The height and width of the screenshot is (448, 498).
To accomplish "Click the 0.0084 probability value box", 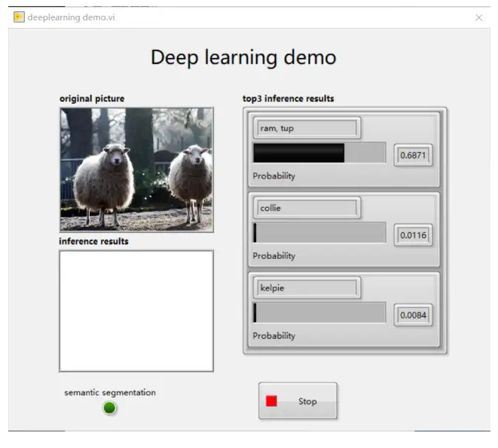I will [414, 315].
